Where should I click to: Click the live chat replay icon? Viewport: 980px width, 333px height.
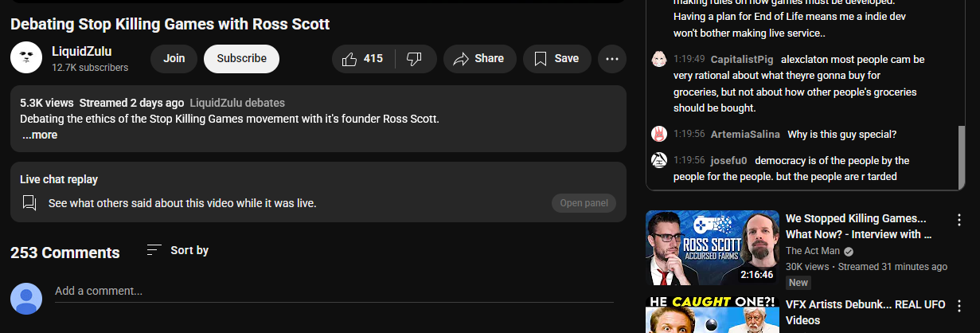tap(29, 203)
